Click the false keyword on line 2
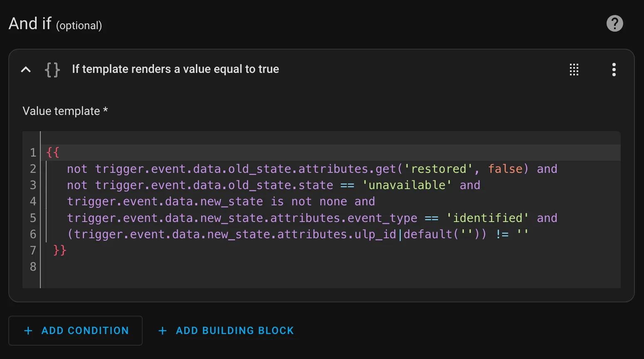The height and width of the screenshot is (359, 644). pyautogui.click(x=505, y=169)
